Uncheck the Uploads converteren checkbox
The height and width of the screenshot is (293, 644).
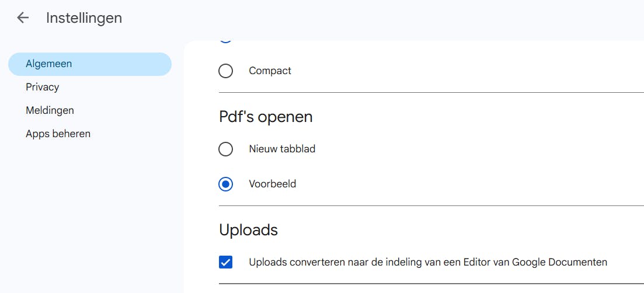click(225, 263)
